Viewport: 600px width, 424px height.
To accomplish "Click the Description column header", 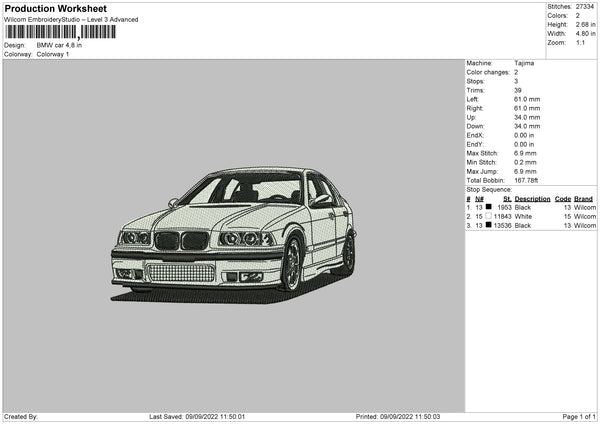I will pos(533,198).
